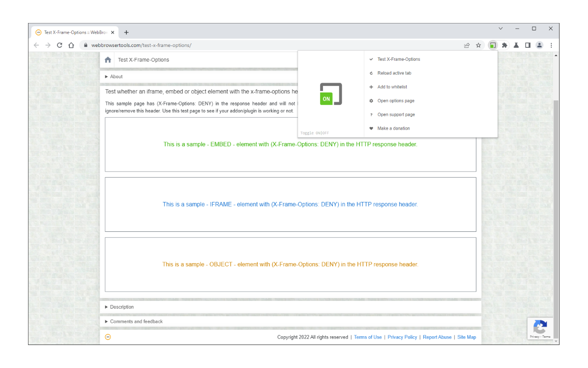Screen dimensions: 588x368
Task: Click the heart icon for donations
Action: tap(371, 128)
